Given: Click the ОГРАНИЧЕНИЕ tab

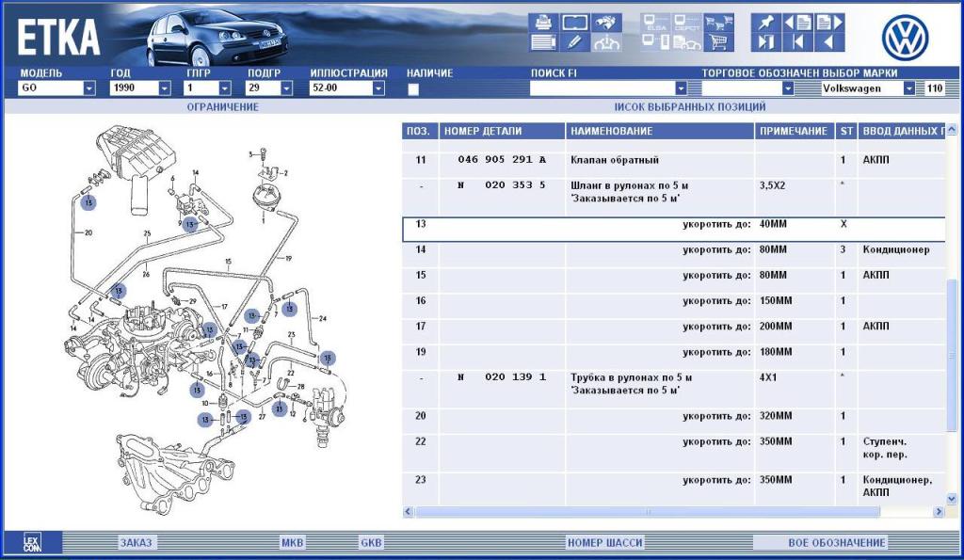Looking at the screenshot, I should tap(222, 107).
